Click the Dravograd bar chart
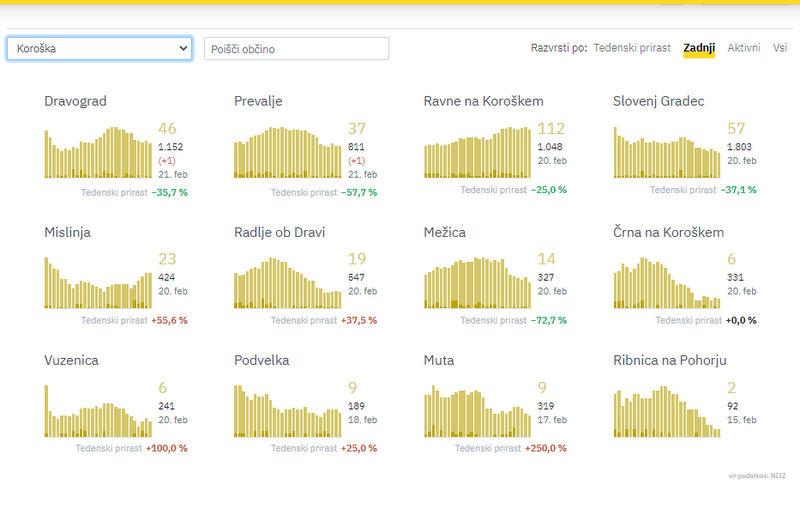 pyautogui.click(x=98, y=153)
